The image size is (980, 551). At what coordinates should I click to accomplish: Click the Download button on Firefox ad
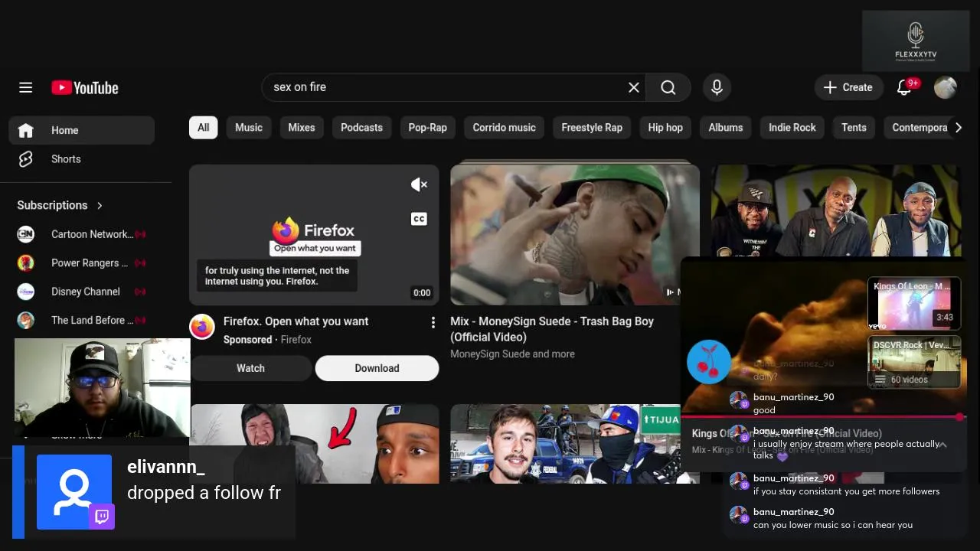pyautogui.click(x=377, y=368)
